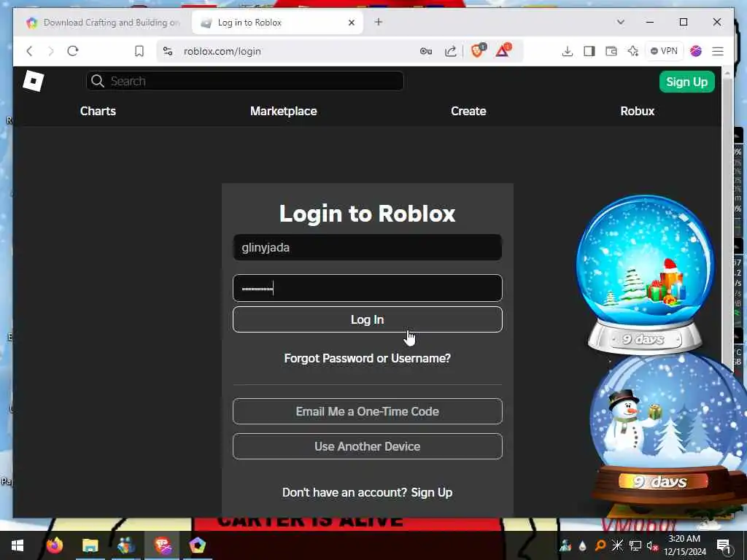Bookmark this page via bookmark icon
747x560 pixels.
139,51
